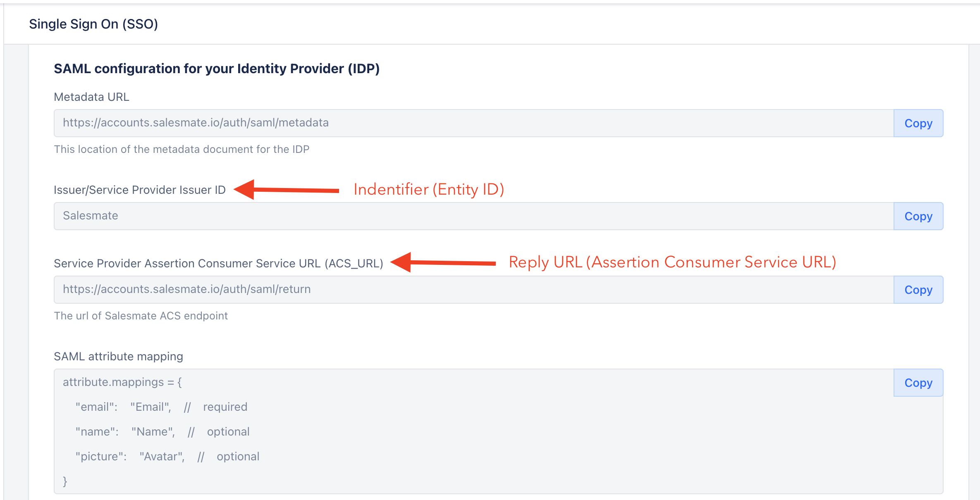This screenshot has width=980, height=500.
Task: Click the SAML attribute mapping label
Action: [x=118, y=356]
